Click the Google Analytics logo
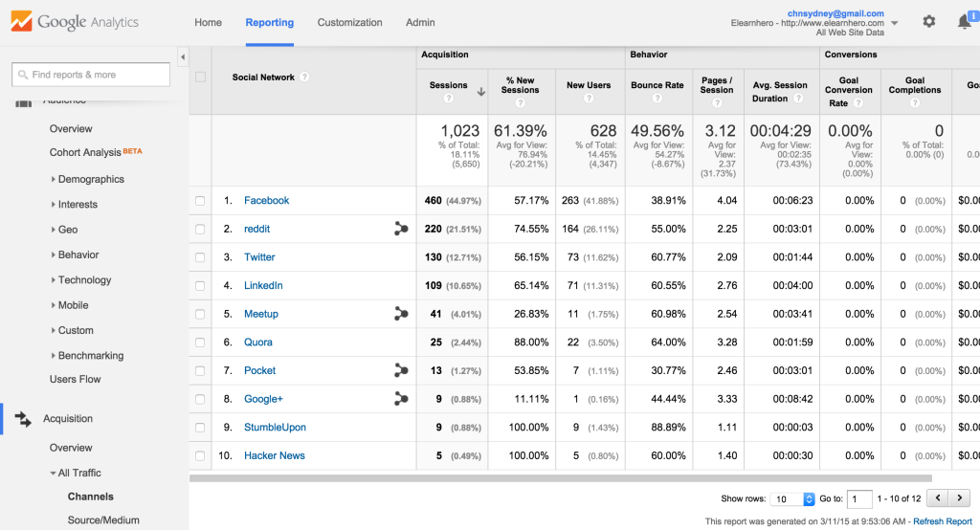Screen dimensions: 980x530 click(x=75, y=22)
